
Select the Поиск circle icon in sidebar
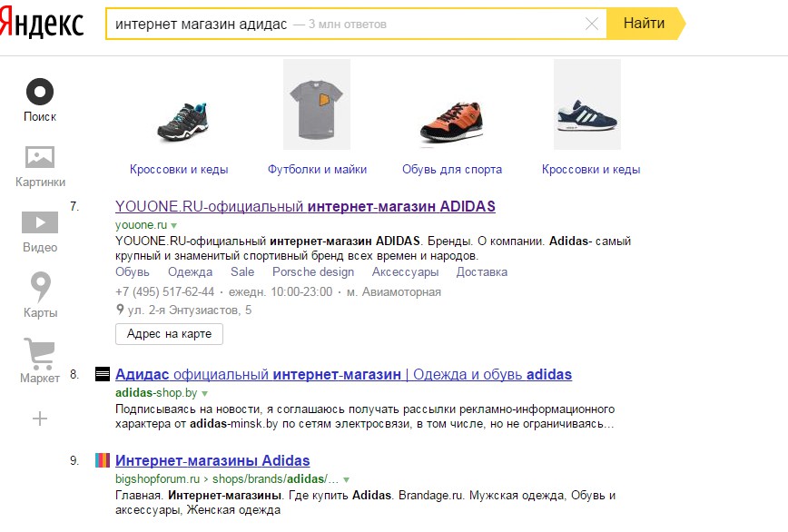(40, 92)
